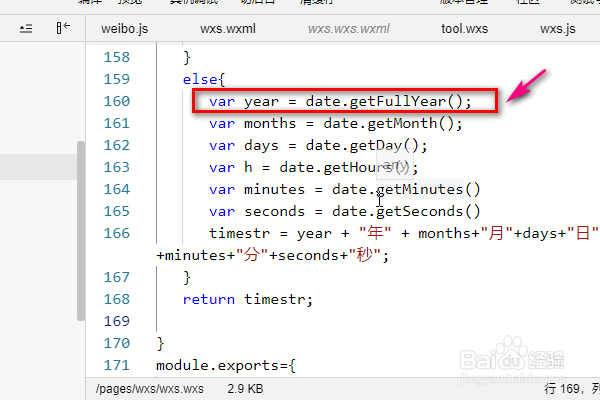Click line number 168 in gutter
This screenshot has height=400, width=600.
click(x=117, y=299)
